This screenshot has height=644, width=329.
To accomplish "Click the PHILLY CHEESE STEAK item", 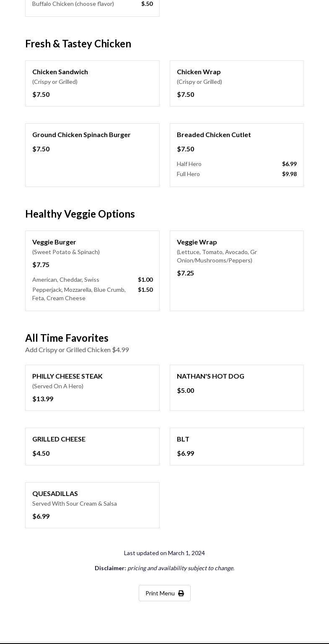I will [x=67, y=376].
